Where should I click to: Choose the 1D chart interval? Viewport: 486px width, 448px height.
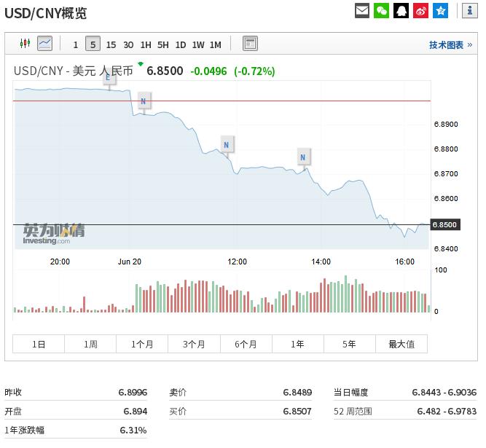click(x=181, y=44)
